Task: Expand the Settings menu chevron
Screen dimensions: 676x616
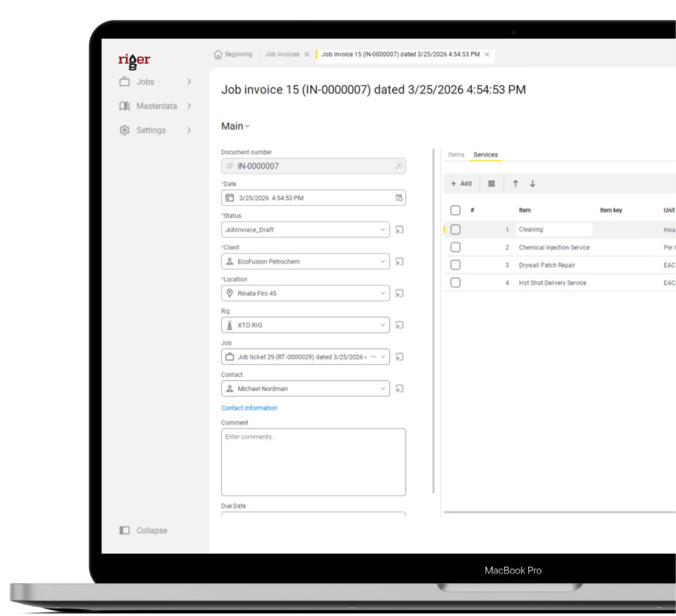Action: [189, 130]
